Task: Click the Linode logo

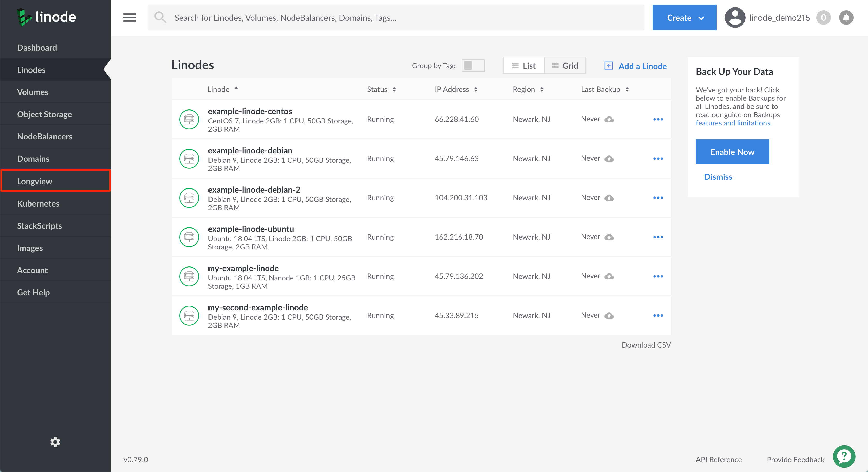Action: (46, 17)
